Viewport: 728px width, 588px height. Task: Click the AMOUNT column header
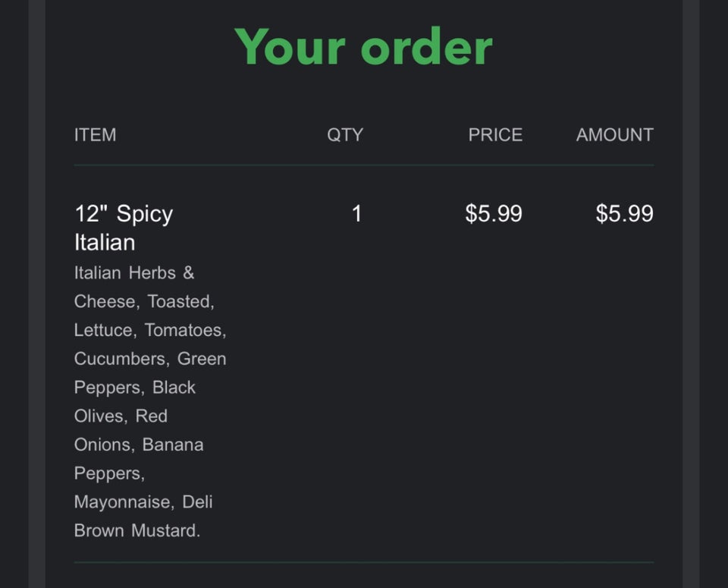(x=614, y=135)
